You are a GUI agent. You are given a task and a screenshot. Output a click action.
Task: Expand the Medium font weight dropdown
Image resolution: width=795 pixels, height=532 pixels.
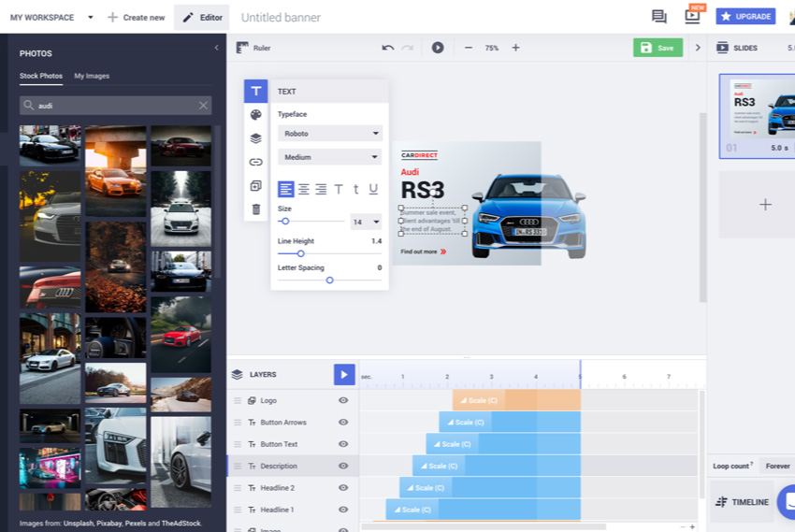coord(329,157)
